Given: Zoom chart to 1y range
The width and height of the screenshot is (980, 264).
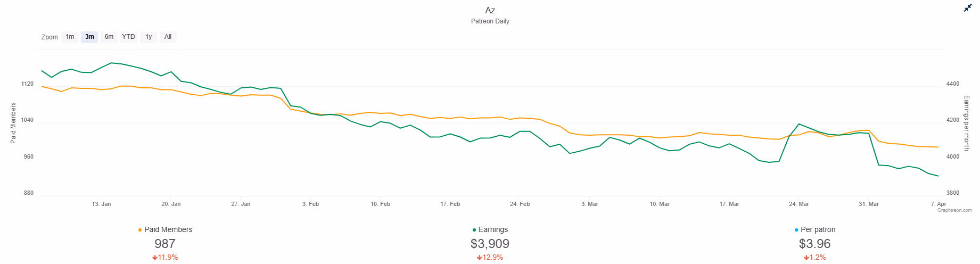Looking at the screenshot, I should (x=149, y=37).
